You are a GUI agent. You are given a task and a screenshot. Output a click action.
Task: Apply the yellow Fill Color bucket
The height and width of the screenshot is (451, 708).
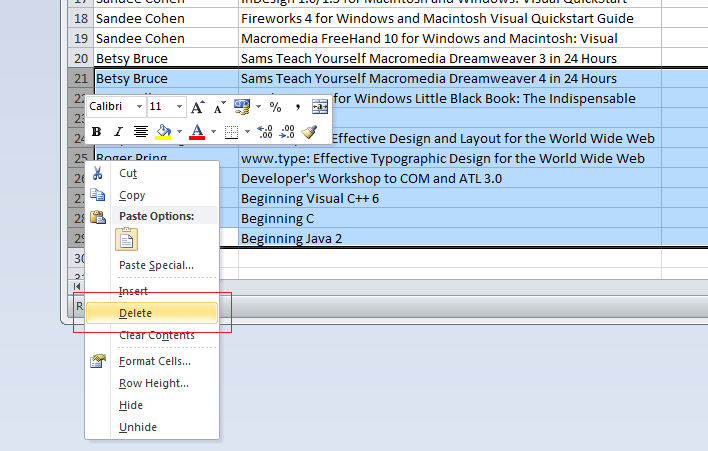click(163, 131)
